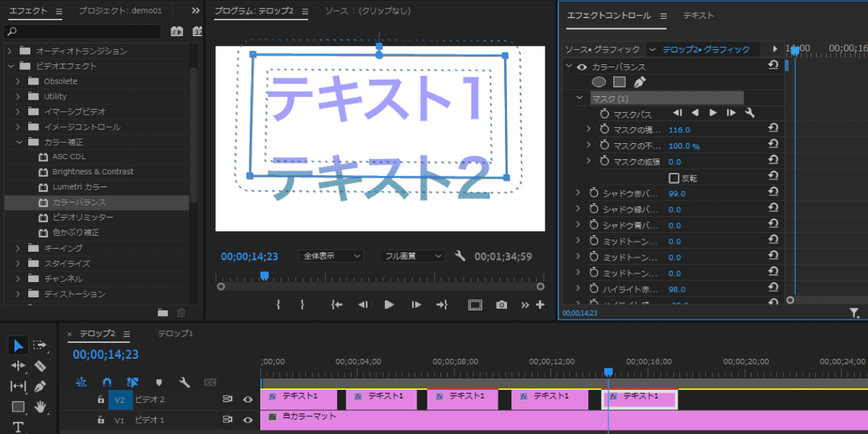Image resolution: width=868 pixels, height=434 pixels.
Task: Toggle insert sequences as nests icon
Action: (x=81, y=382)
